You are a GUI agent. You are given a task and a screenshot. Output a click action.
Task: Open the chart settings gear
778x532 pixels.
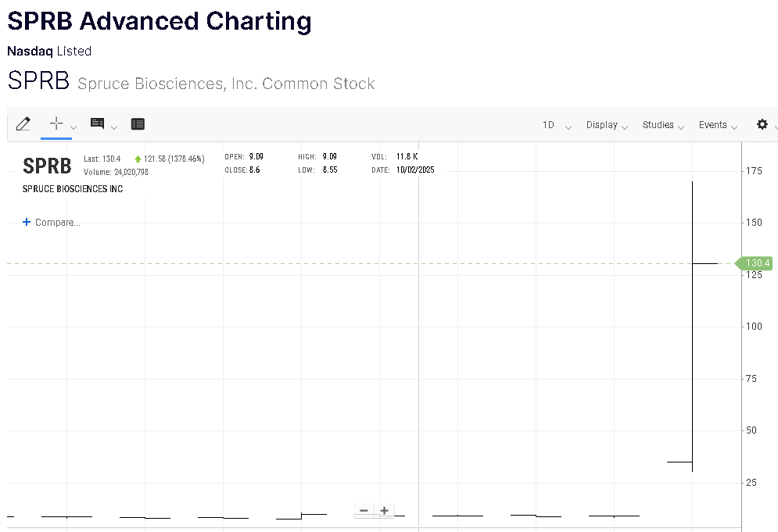762,124
